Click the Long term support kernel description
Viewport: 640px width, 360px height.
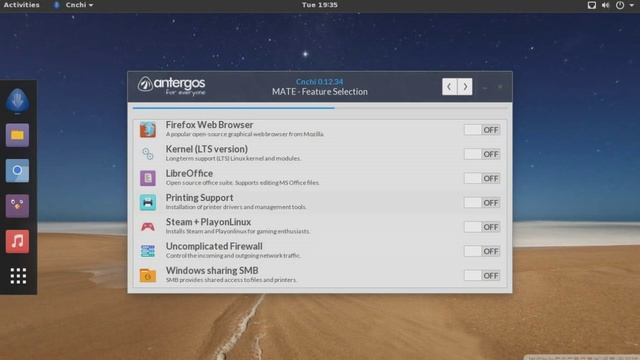[233, 158]
